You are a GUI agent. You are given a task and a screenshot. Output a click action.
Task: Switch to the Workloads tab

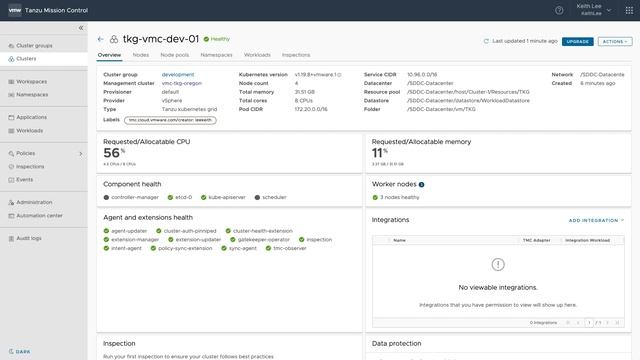(x=257, y=55)
